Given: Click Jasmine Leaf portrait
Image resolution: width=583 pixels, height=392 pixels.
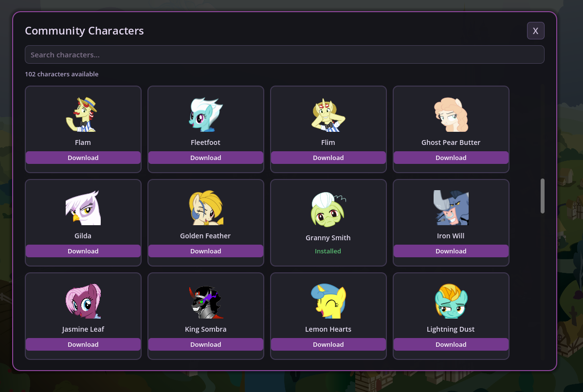Looking at the screenshot, I should (x=83, y=301).
